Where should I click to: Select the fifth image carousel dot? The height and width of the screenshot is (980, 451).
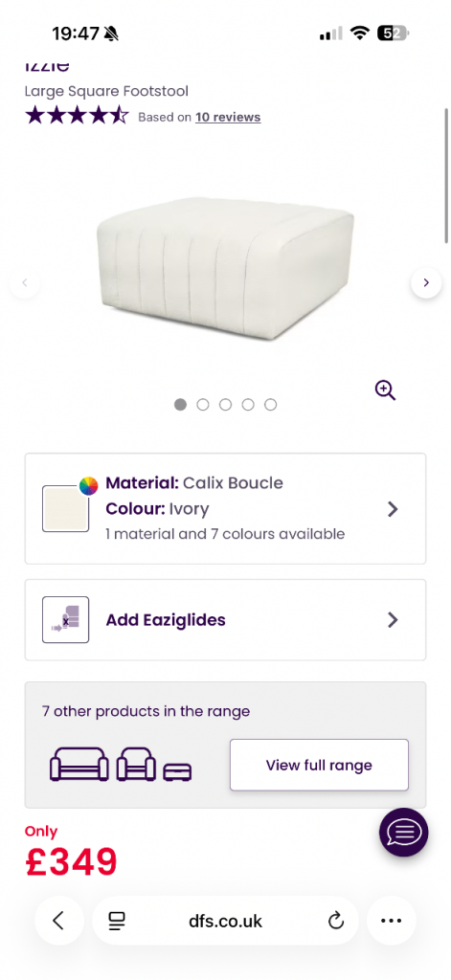(270, 405)
